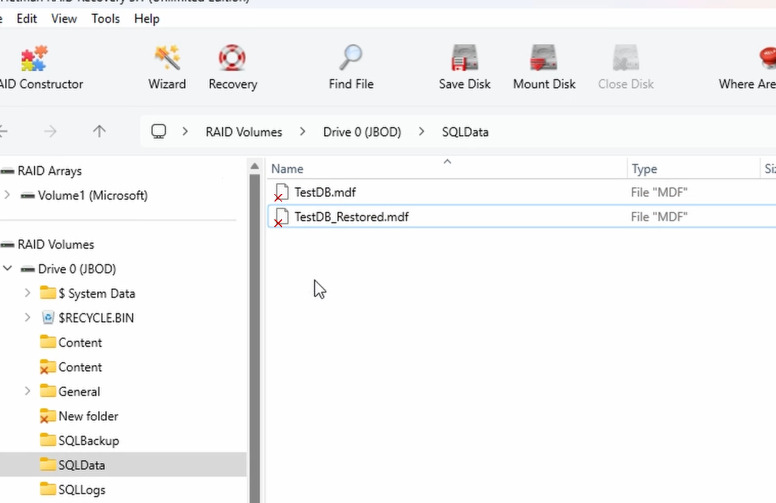776x503 pixels.
Task: Select the SQLBackup folder
Action: coord(89,441)
